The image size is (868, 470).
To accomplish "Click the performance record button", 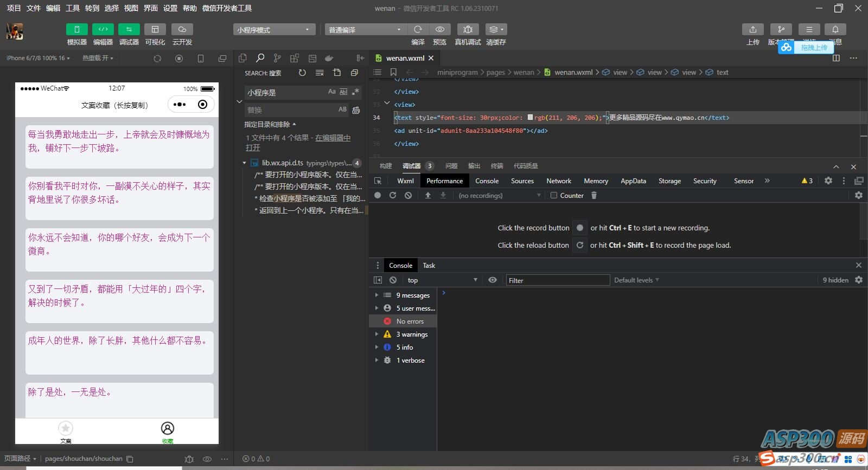I will pos(378,195).
